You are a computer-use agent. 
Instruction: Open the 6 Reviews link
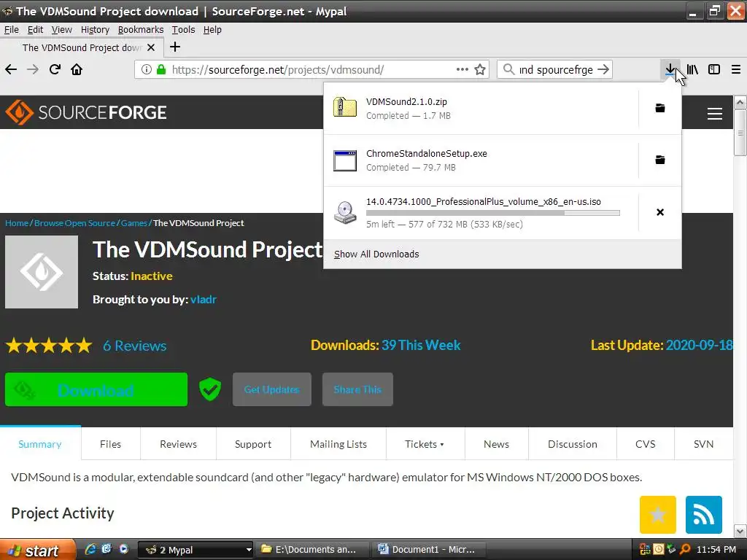(x=135, y=346)
